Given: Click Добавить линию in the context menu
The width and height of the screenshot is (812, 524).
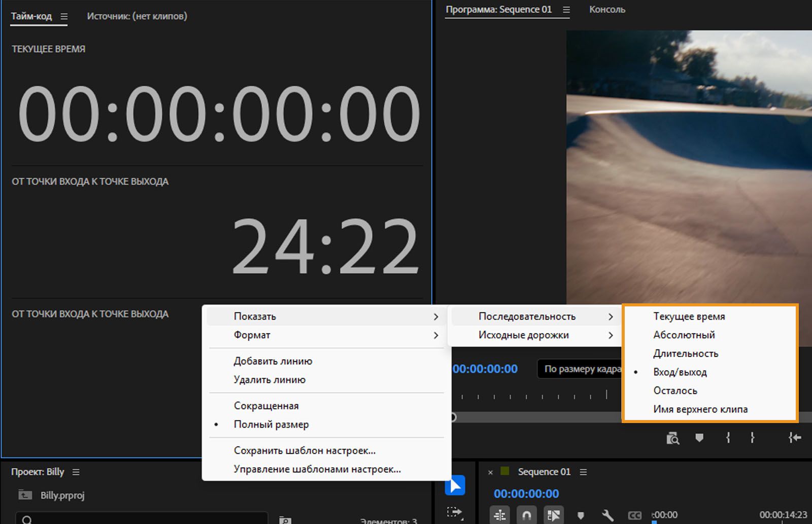Looking at the screenshot, I should coord(327,361).
